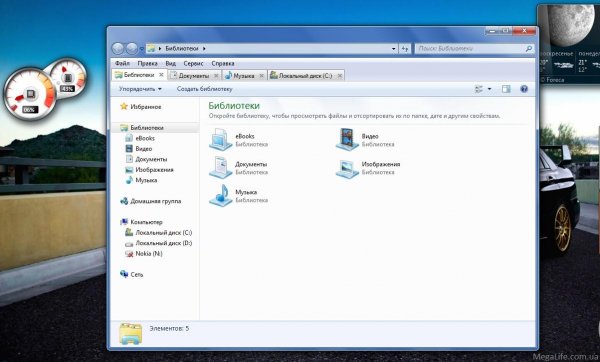
Task: Close the Музыка tab
Action: point(261,75)
